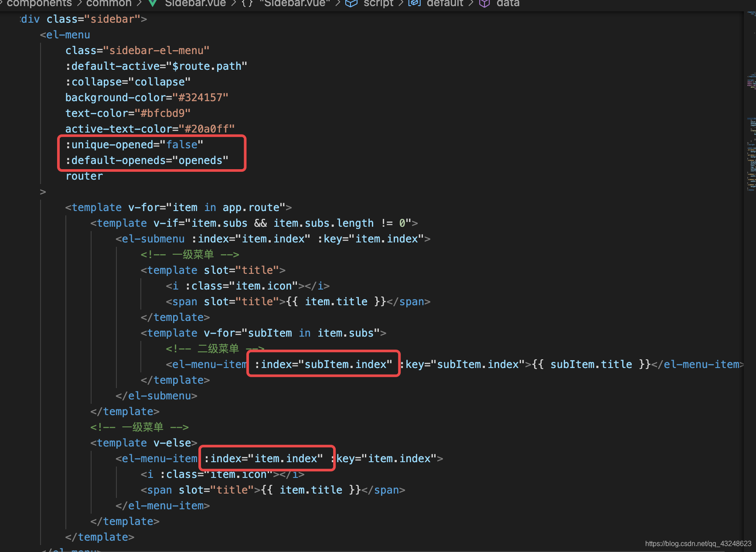Click the <i :class="item.icon"> line inside submenu
The image size is (756, 552).
pyautogui.click(x=248, y=286)
